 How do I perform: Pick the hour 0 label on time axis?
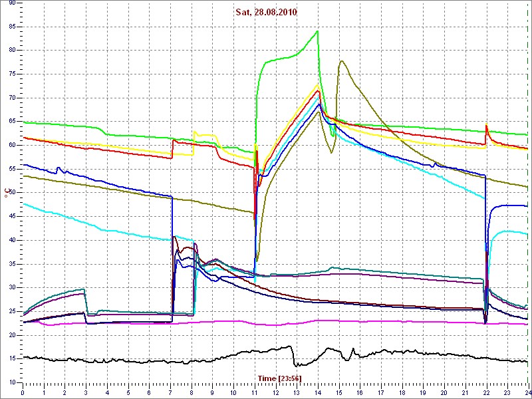[23, 392]
